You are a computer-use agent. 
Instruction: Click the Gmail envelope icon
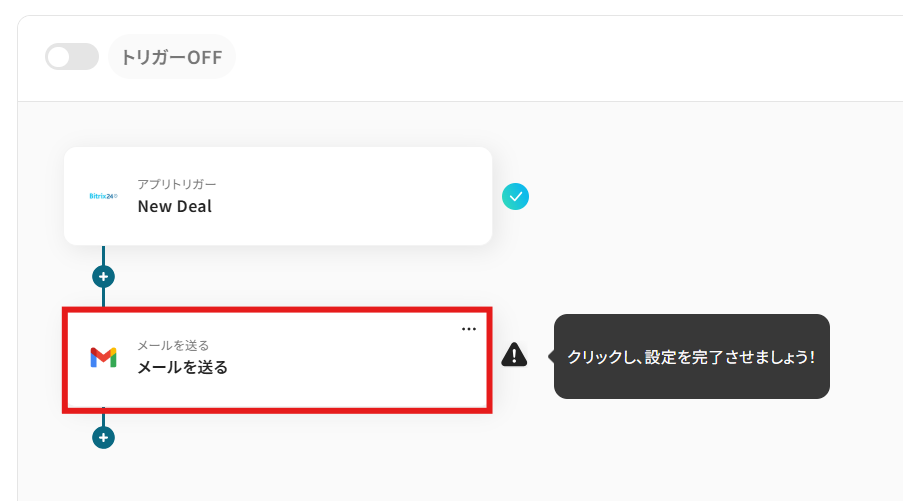click(103, 357)
